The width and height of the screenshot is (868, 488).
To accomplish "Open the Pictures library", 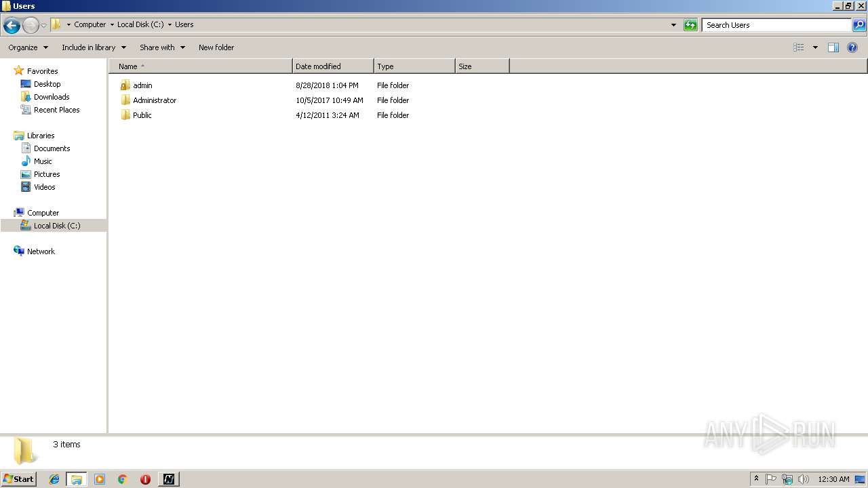I will click(47, 174).
